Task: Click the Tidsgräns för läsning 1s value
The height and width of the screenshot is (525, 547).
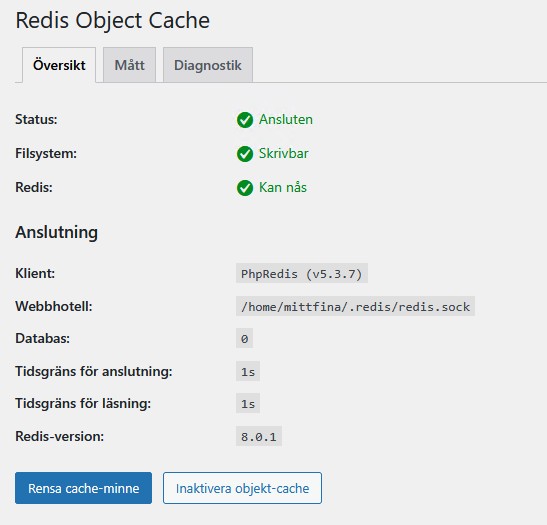Action: (x=248, y=404)
